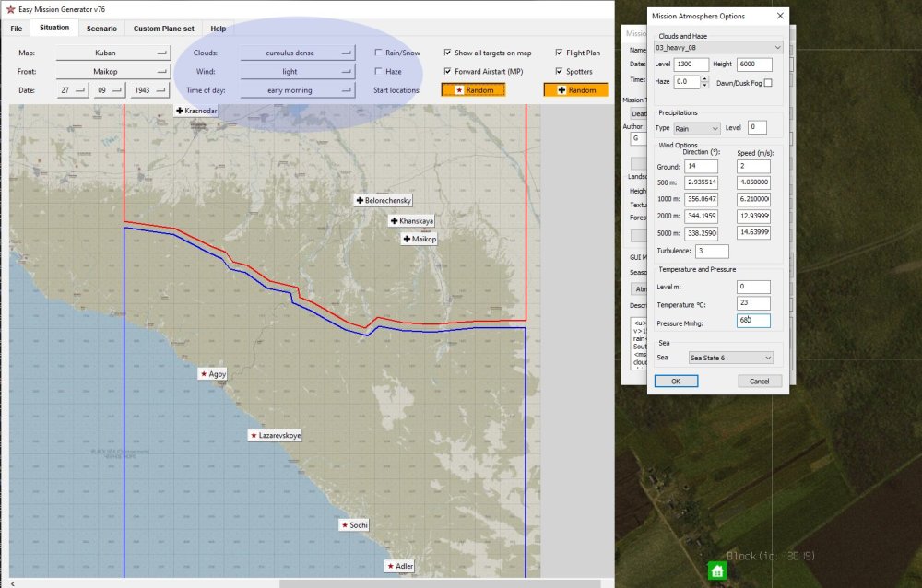Open the Clouds cumulus dense dropdown
The width and height of the screenshot is (922, 588).
click(297, 53)
